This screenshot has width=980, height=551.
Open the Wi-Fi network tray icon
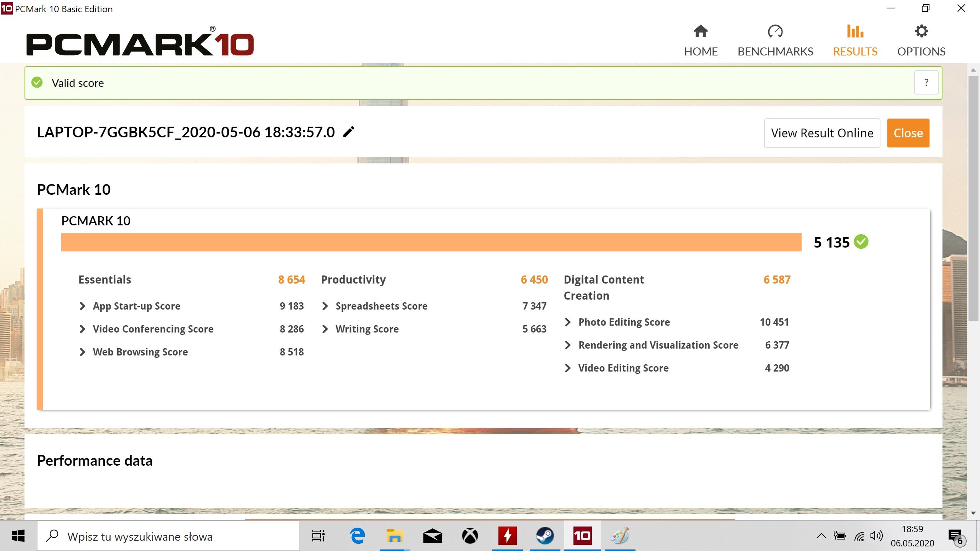pyautogui.click(x=859, y=536)
